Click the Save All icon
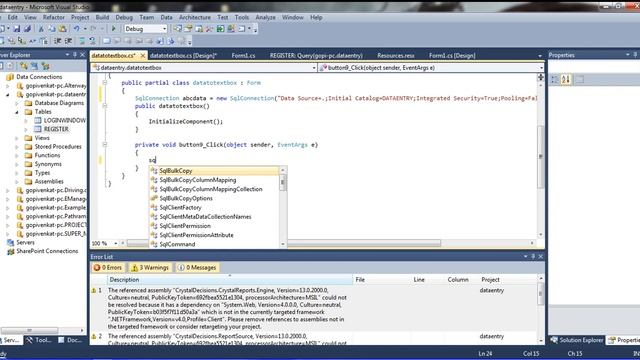The height and width of the screenshot is (360, 640). pyautogui.click(x=27, y=29)
